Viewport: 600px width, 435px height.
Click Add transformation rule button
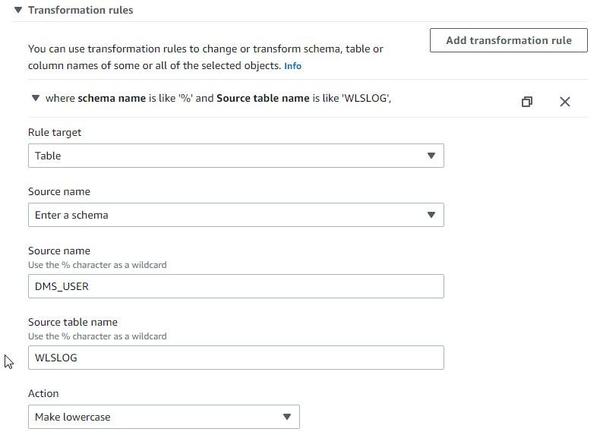pyautogui.click(x=509, y=40)
